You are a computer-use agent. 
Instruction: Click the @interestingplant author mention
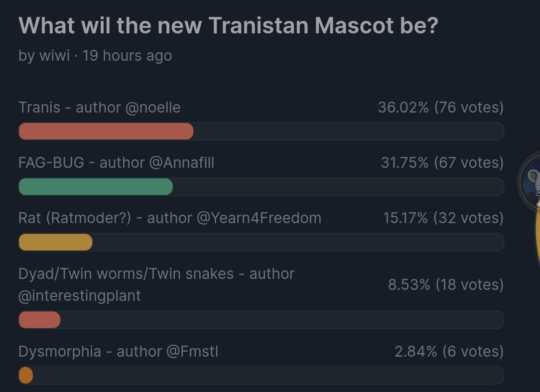[x=80, y=295]
